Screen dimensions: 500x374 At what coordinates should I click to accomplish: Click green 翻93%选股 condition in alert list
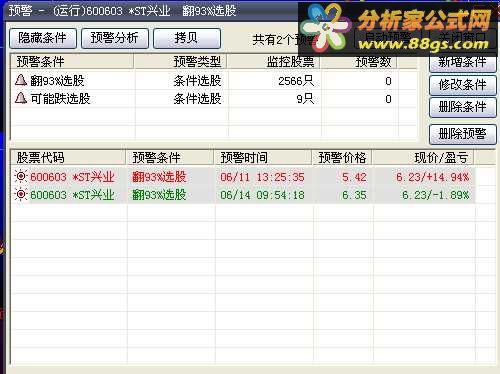pos(159,195)
